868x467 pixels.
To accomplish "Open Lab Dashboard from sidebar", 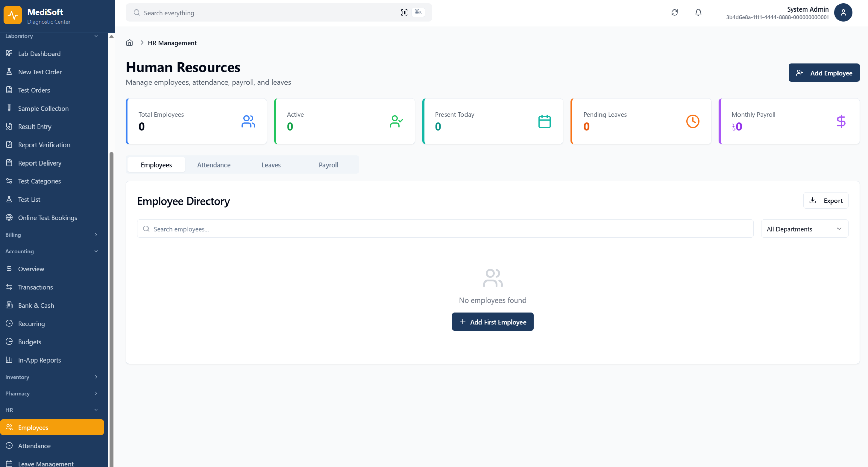I will [39, 54].
